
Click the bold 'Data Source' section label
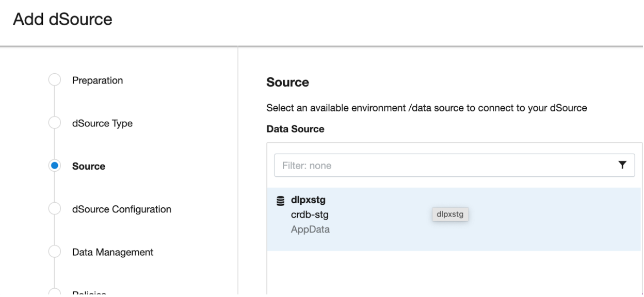295,129
